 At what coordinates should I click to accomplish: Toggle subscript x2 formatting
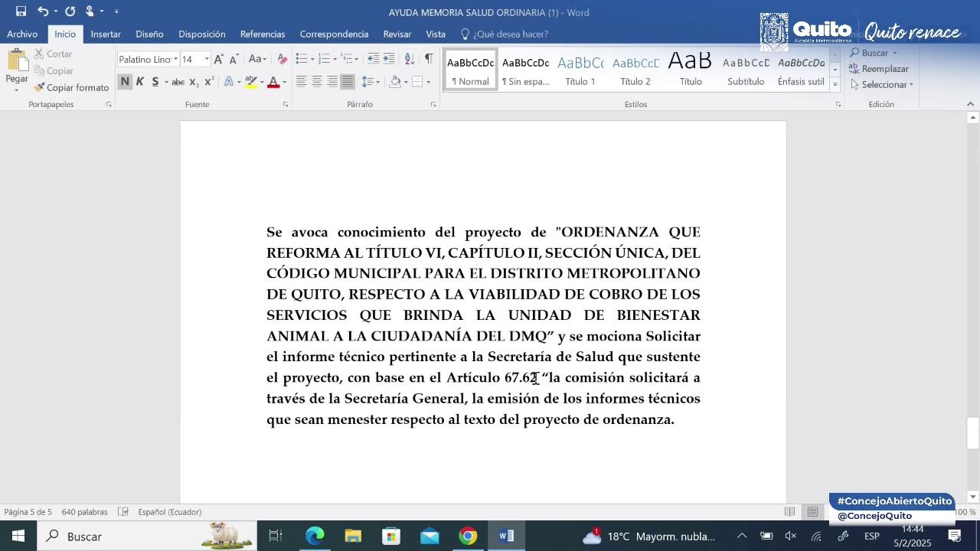(x=194, y=82)
